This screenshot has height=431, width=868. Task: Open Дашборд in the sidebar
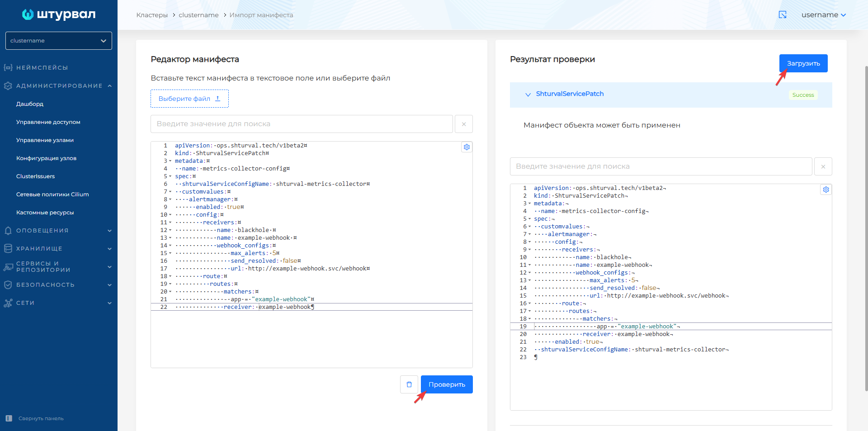[x=29, y=104]
